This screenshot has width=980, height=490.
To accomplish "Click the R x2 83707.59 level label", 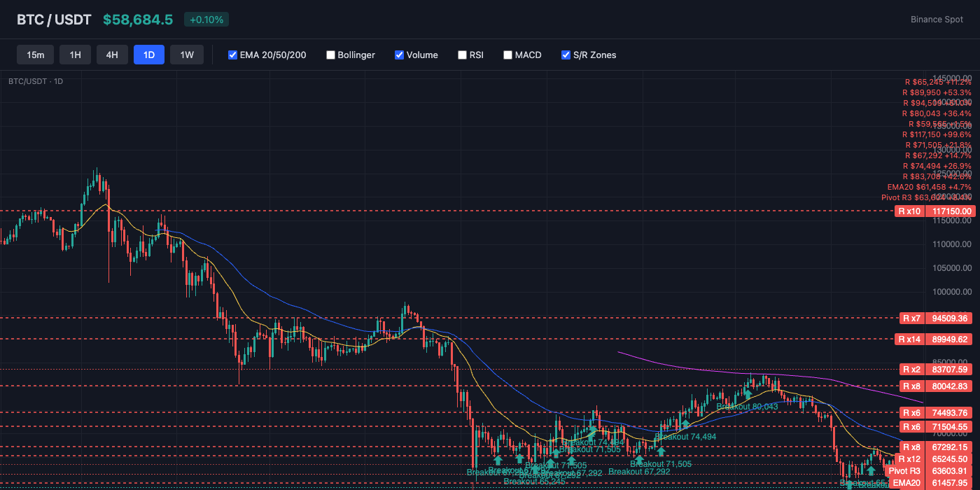I will pyautogui.click(x=934, y=369).
